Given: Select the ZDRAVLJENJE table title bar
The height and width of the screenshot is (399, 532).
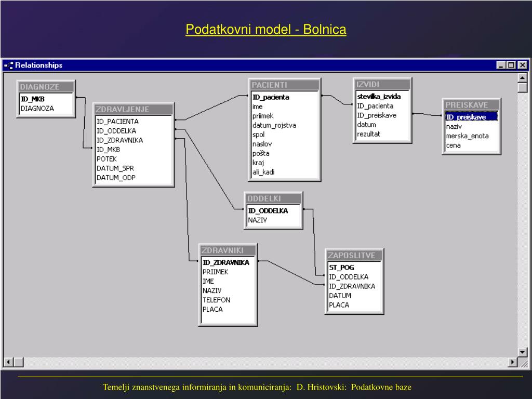Looking at the screenshot, I should coord(134,109).
